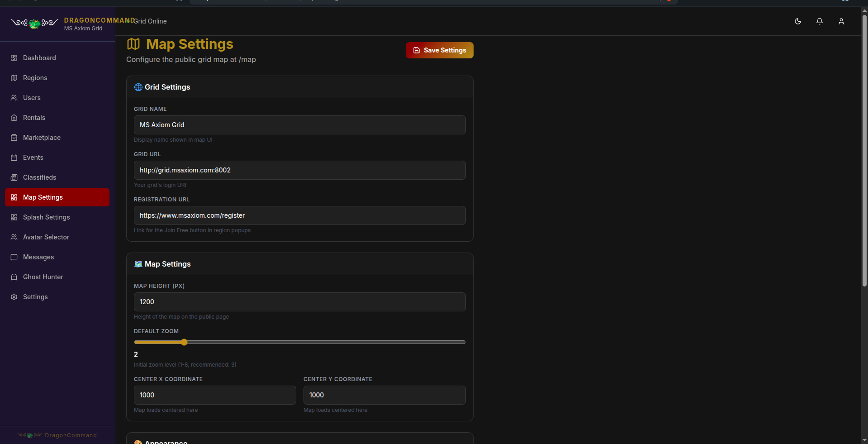Click the DragonCommand footer link
Image resolution: width=868 pixels, height=444 pixels.
click(x=57, y=435)
